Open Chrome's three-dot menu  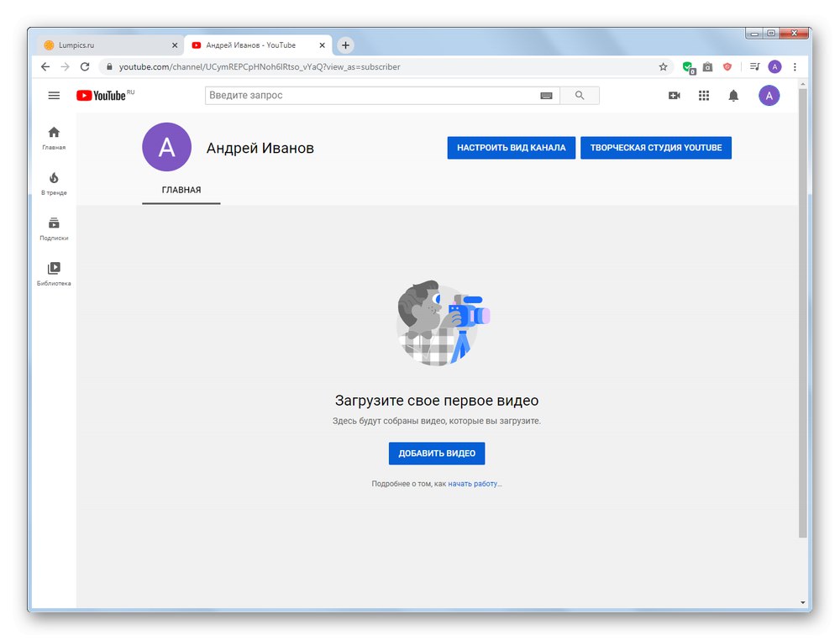click(x=795, y=66)
